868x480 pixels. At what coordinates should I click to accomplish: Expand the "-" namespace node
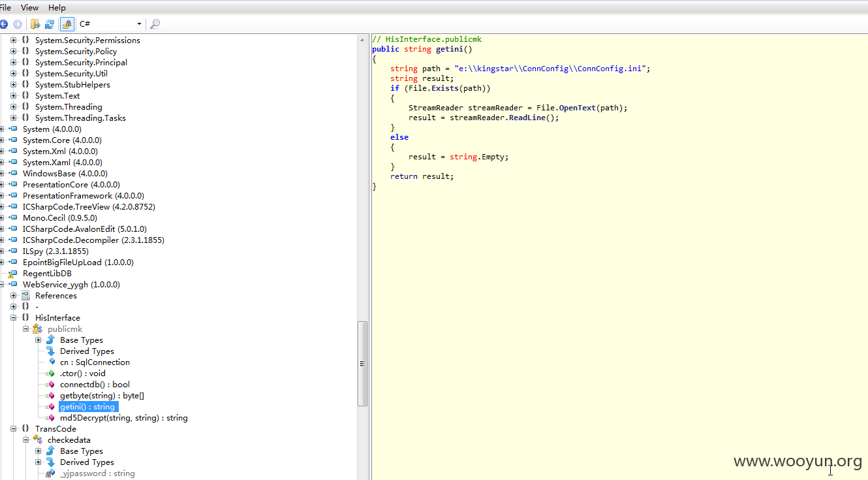pyautogui.click(x=13, y=306)
